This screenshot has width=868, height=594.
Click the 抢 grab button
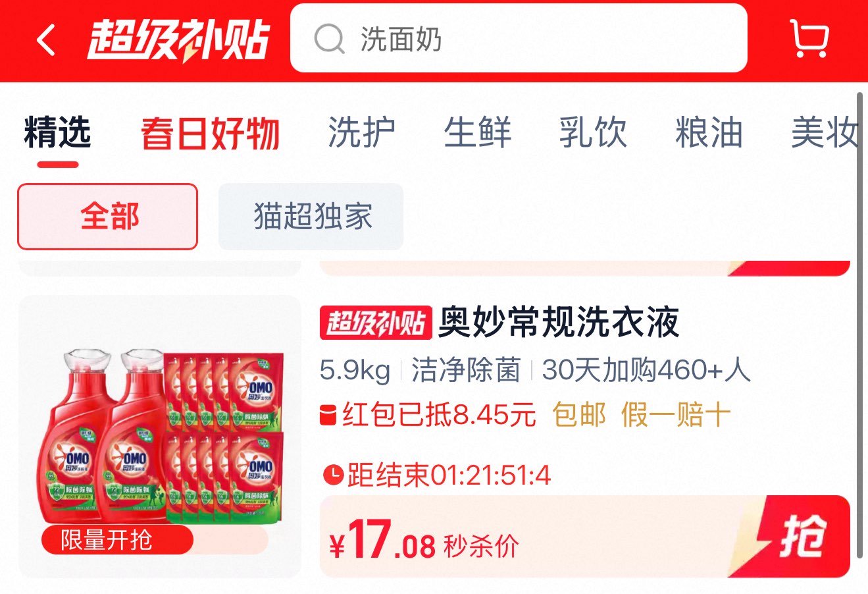pyautogui.click(x=803, y=536)
